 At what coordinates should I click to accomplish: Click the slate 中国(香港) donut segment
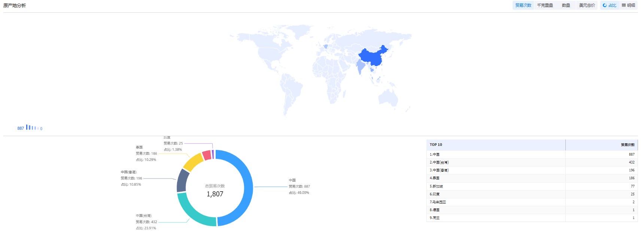click(183, 180)
